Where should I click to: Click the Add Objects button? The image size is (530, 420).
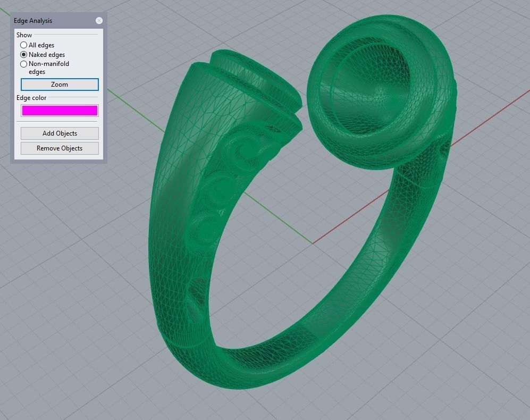60,133
